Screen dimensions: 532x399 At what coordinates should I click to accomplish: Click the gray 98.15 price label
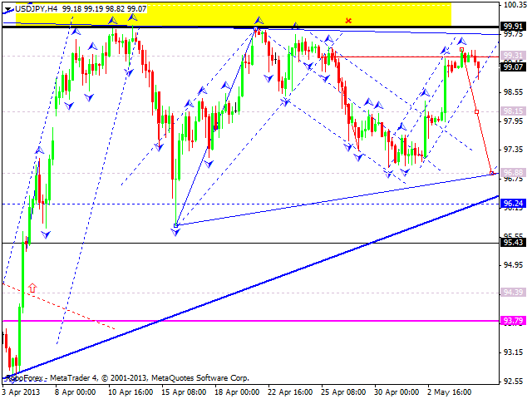[x=515, y=111]
